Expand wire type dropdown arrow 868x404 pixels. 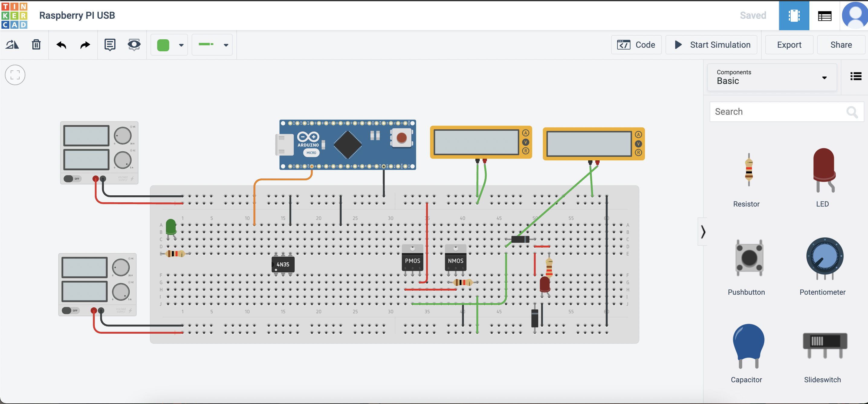[226, 45]
